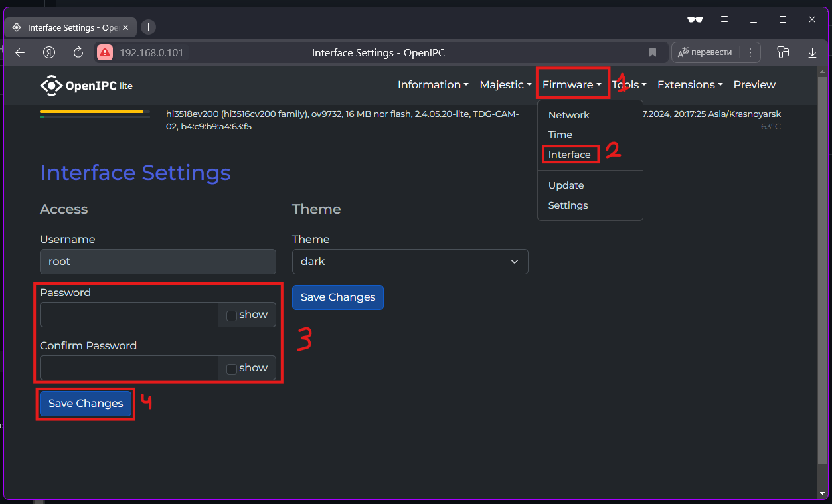Click the red security warning icon
Image resolution: width=832 pixels, height=504 pixels.
click(x=105, y=52)
